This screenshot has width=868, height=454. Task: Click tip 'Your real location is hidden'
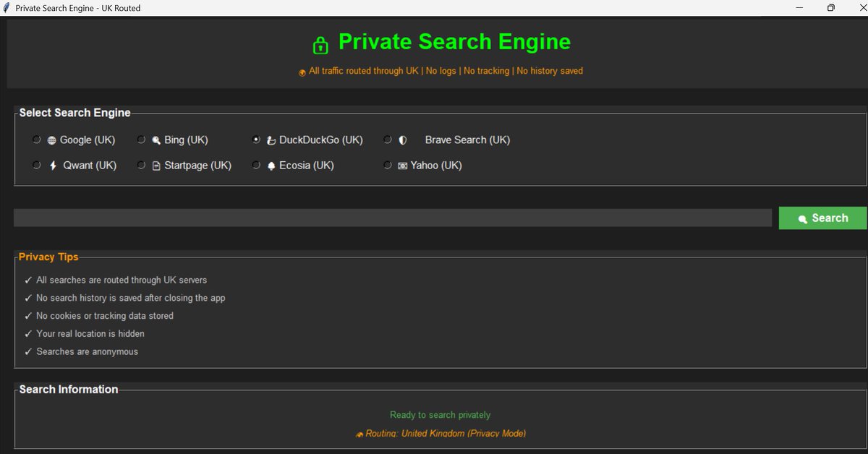pyautogui.click(x=90, y=333)
